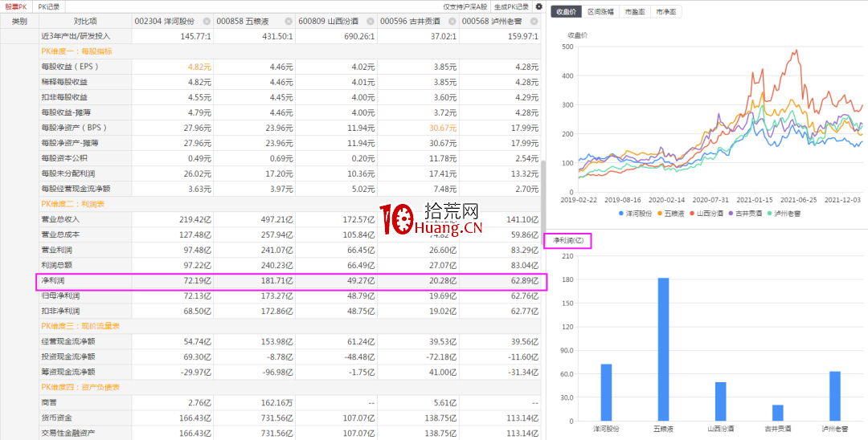Select the 交易性金融资产 row label

click(x=68, y=434)
